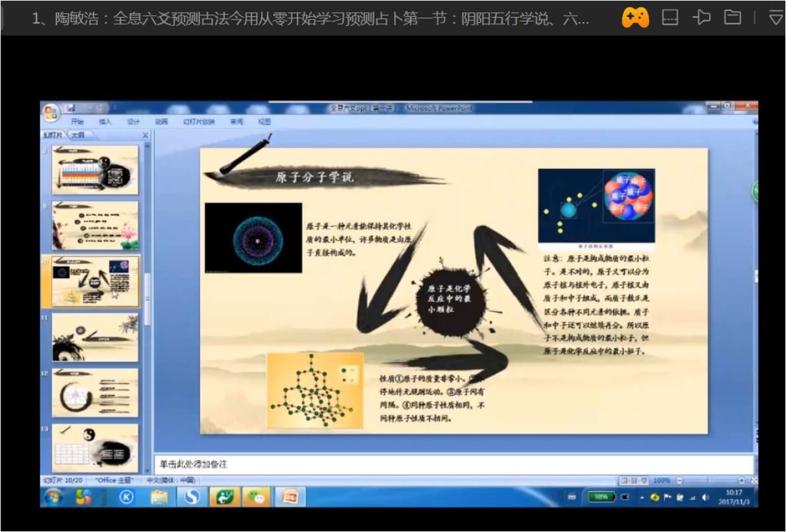This screenshot has height=532, width=786.
Task: Click the central ink circle text 原子是化学反应中的最小颗粒
Action: pyautogui.click(x=448, y=298)
